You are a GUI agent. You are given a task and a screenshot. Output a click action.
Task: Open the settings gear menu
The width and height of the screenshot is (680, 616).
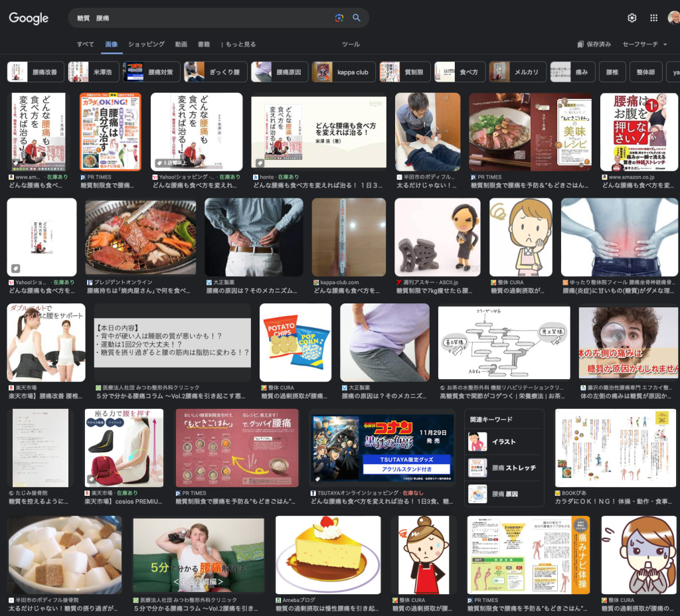632,18
